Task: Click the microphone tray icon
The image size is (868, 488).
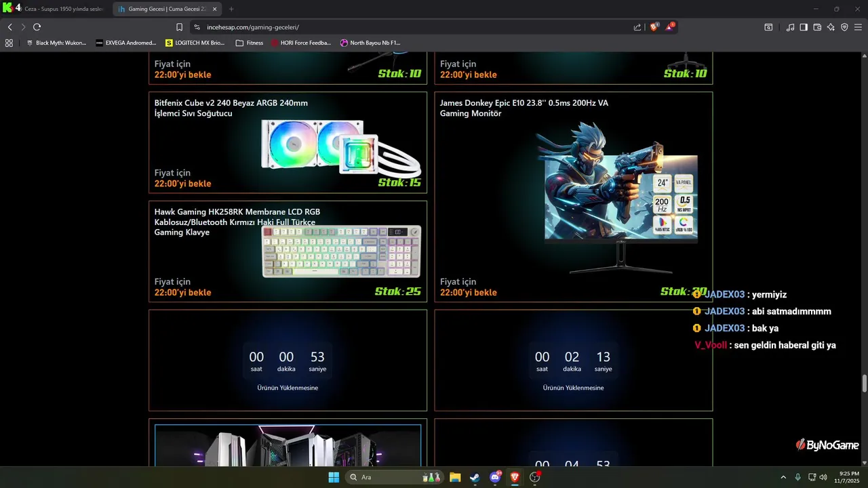Action: [x=797, y=477]
